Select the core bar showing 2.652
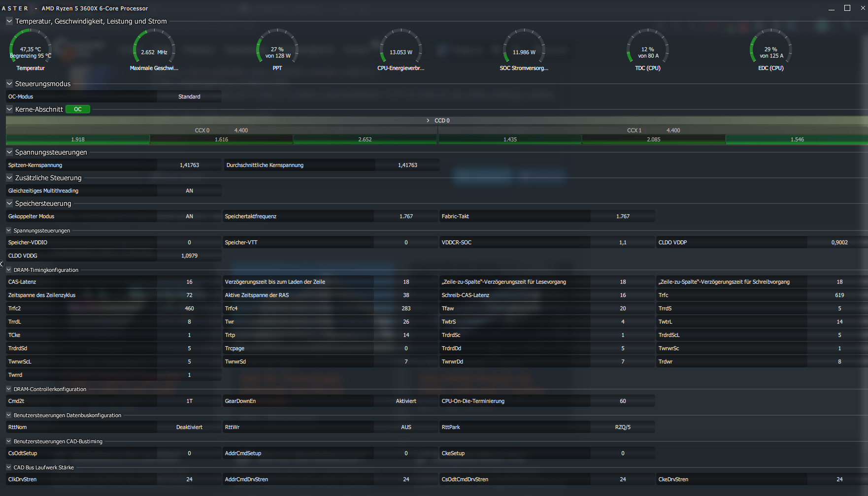The height and width of the screenshot is (496, 868). pyautogui.click(x=365, y=140)
